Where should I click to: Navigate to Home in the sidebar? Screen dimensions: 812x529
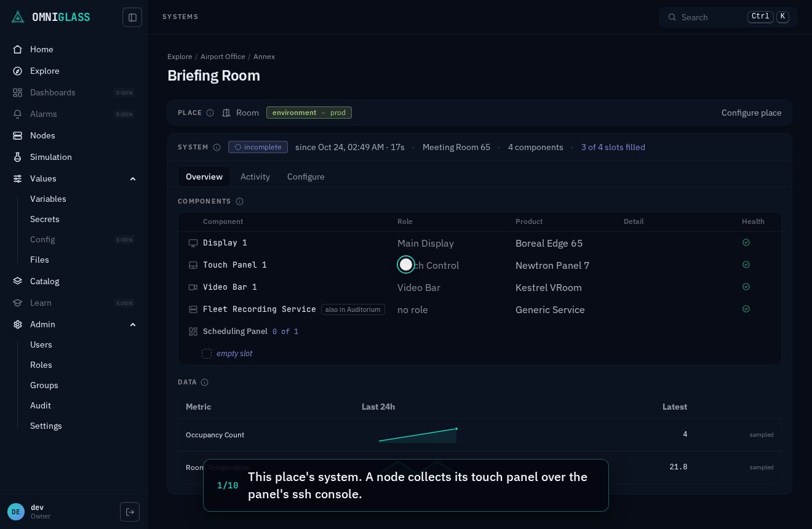pyautogui.click(x=74, y=49)
